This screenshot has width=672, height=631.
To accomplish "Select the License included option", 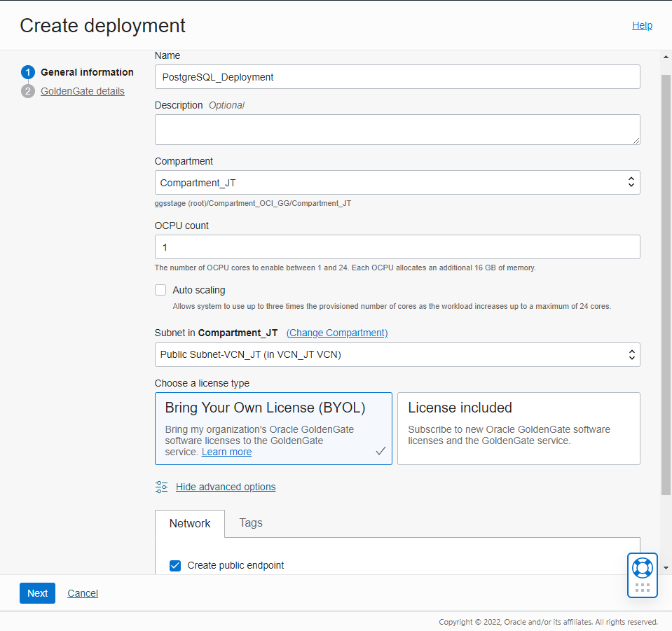I will click(x=518, y=429).
